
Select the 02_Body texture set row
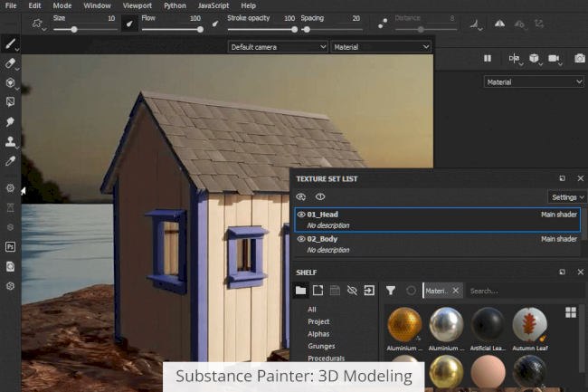(437, 244)
